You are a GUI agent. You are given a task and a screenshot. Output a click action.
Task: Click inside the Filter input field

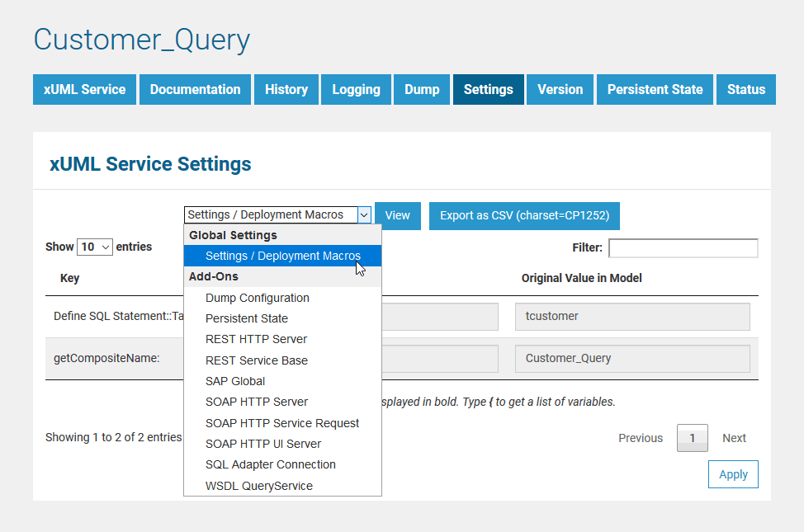(x=683, y=247)
